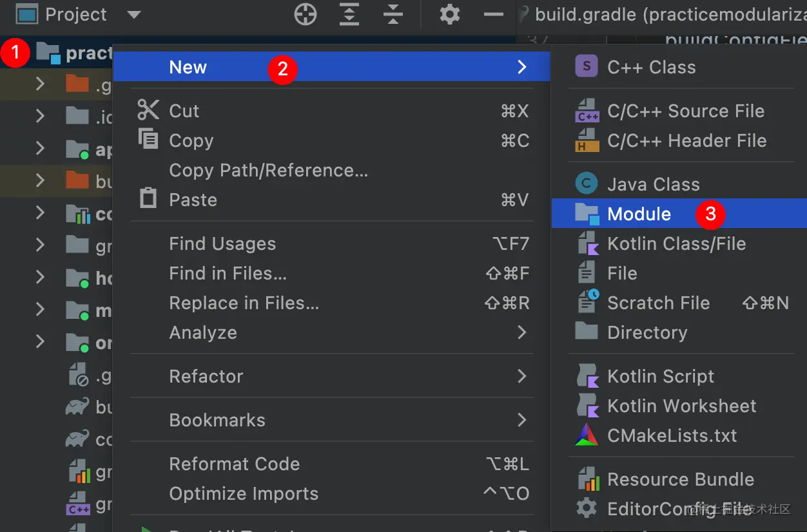Click the CMakeLists.txt triangle icon
The image size is (807, 532).
click(x=586, y=436)
